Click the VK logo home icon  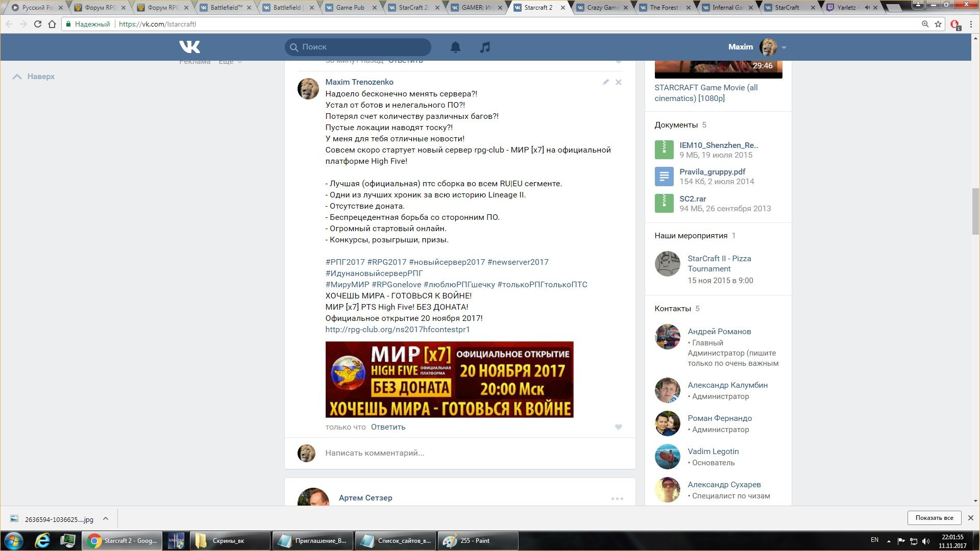coord(189,47)
